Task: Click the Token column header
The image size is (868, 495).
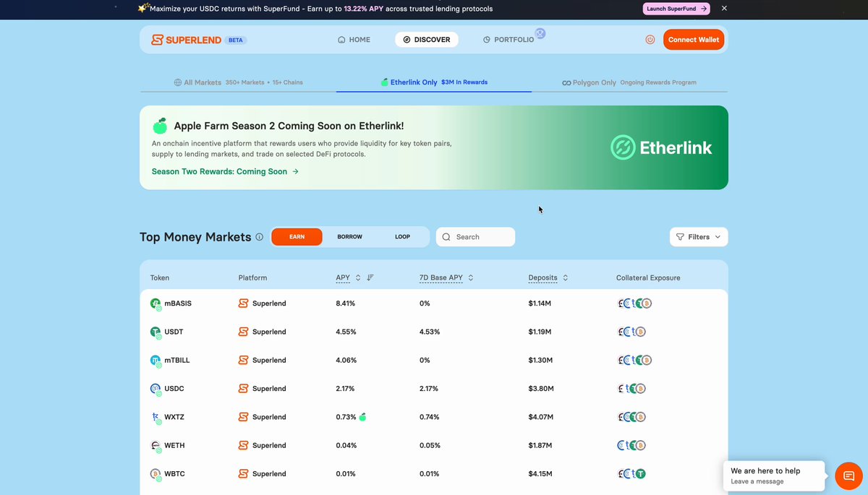Action: (160, 277)
